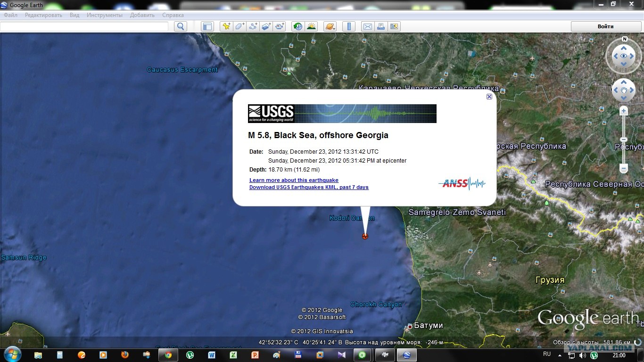Toggle sunlight across the landscape
The height and width of the screenshot is (362, 644).
311,26
